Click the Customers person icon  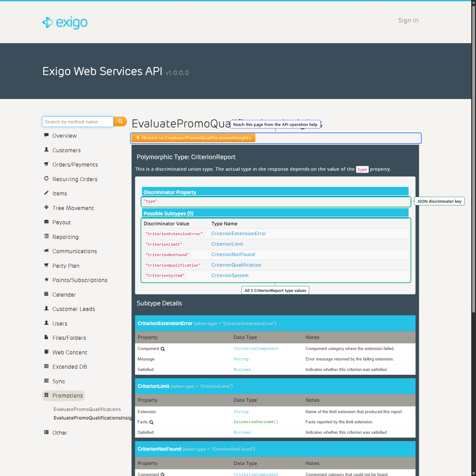[46, 149]
